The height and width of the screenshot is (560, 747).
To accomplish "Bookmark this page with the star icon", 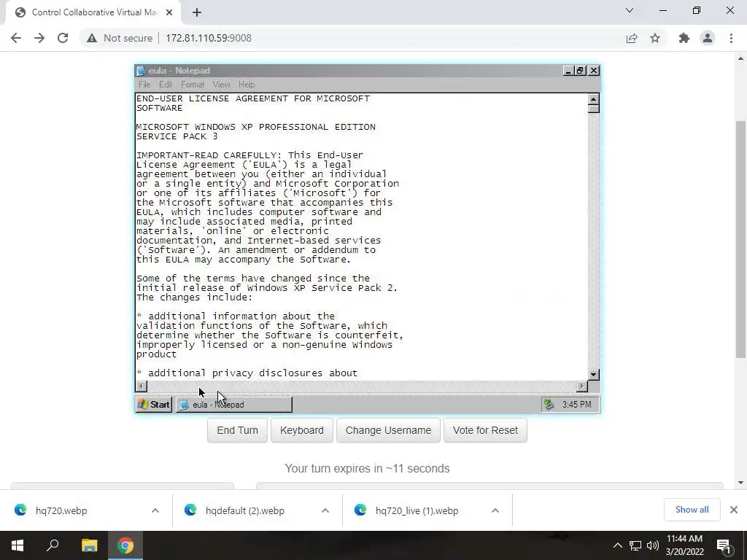I will coord(655,38).
